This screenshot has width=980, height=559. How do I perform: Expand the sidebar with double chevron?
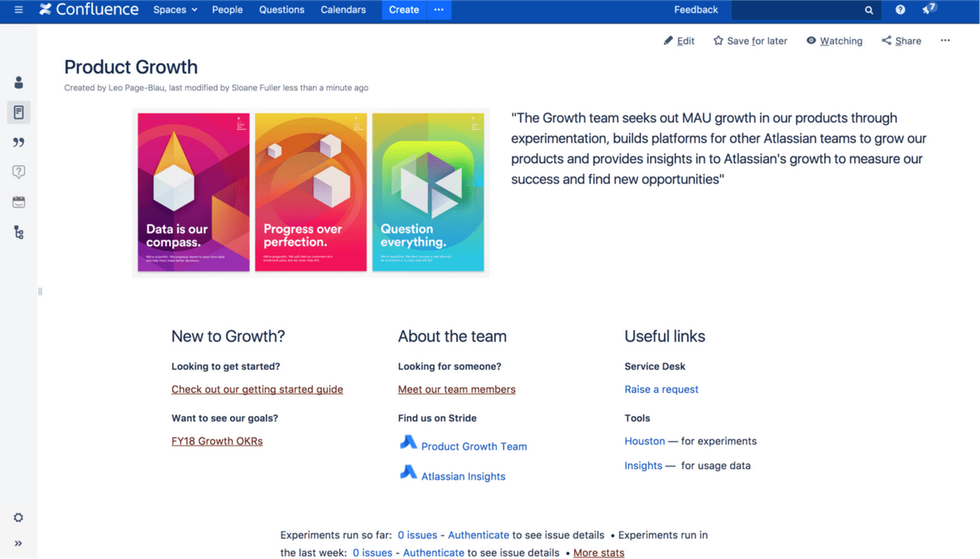pyautogui.click(x=19, y=543)
